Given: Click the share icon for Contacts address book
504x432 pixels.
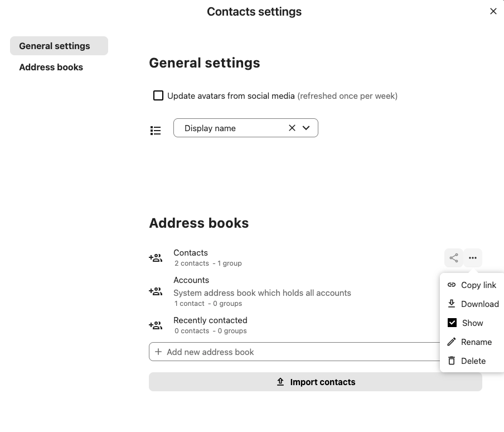Looking at the screenshot, I should [x=453, y=258].
